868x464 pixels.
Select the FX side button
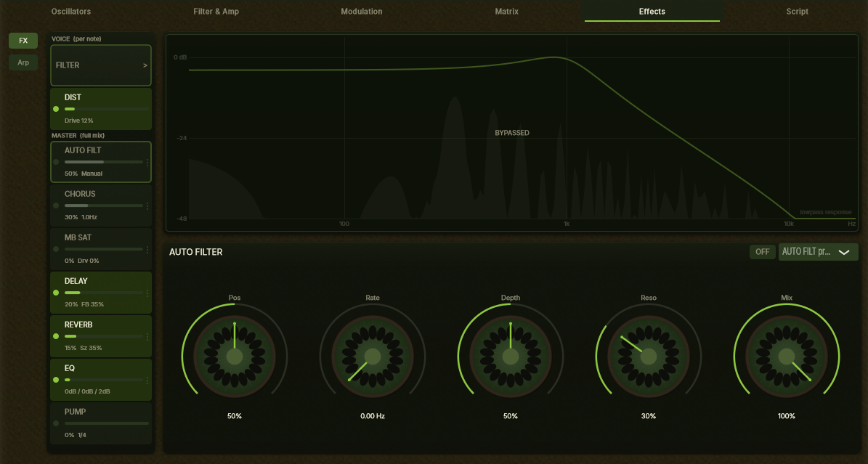23,41
